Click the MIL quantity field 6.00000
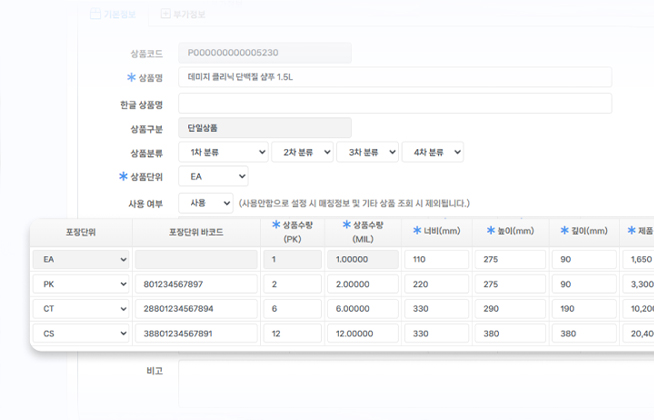This screenshot has height=420, width=654. pos(363,309)
